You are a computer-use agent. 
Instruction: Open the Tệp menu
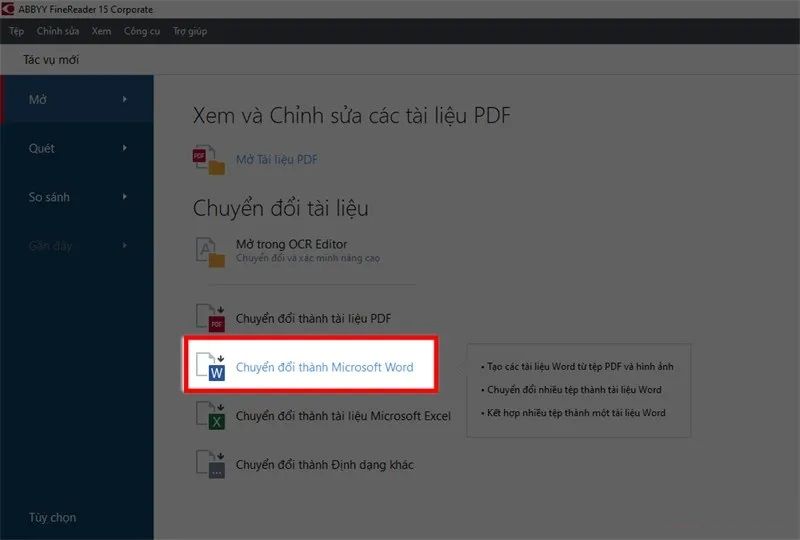[x=17, y=31]
